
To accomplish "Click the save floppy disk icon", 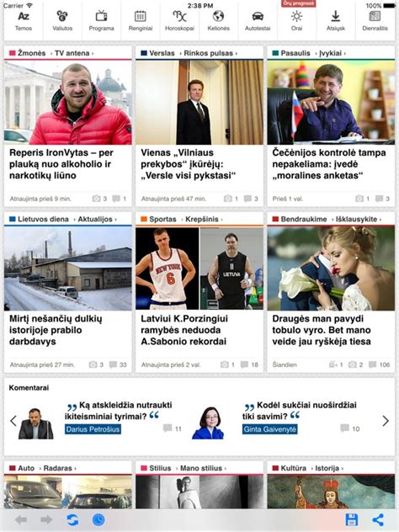I will (352, 519).
